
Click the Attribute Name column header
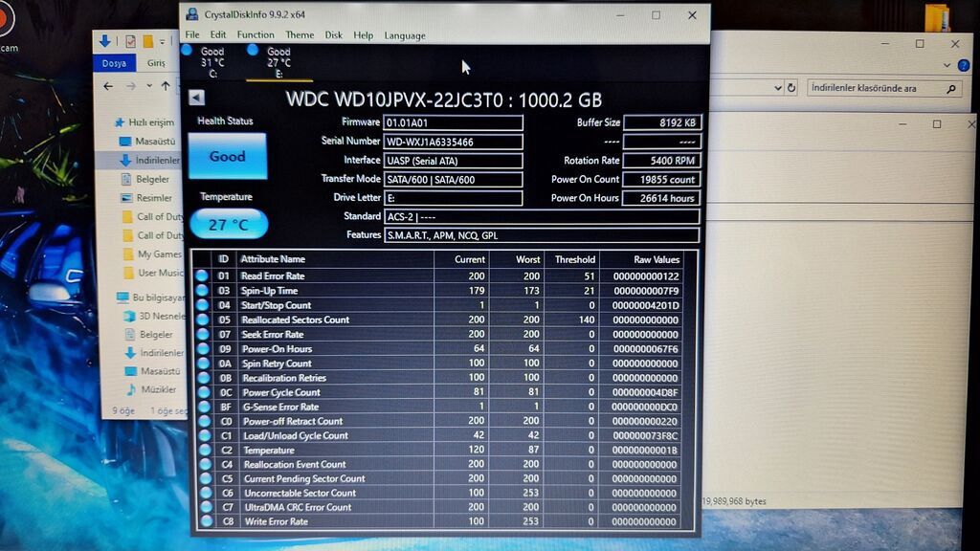pyautogui.click(x=273, y=259)
